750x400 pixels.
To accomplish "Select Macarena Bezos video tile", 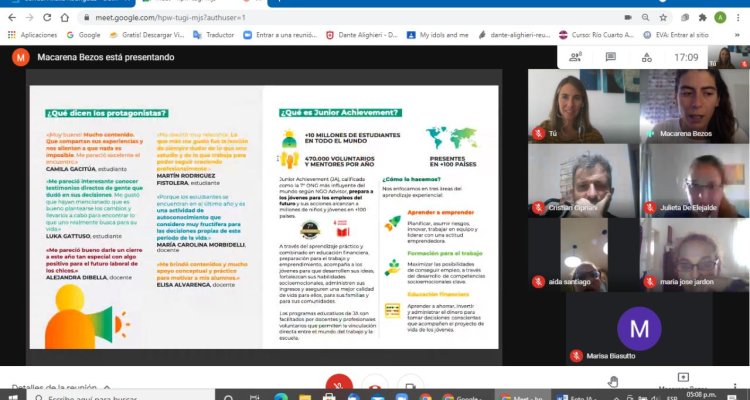I will click(695, 106).
